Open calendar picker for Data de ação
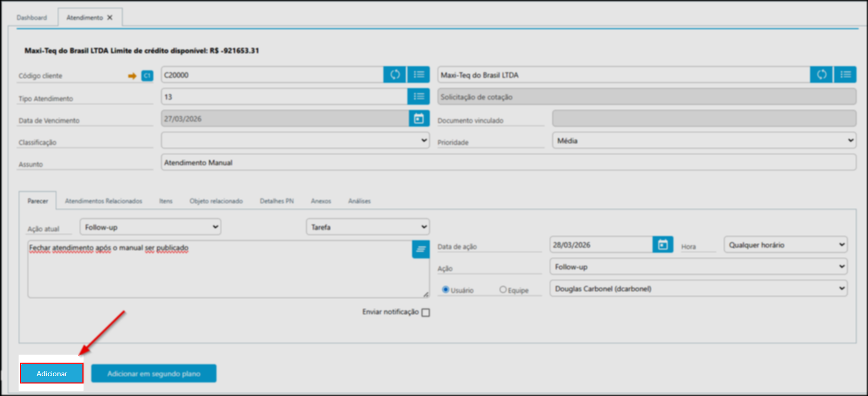This screenshot has height=396, width=868. 662,245
